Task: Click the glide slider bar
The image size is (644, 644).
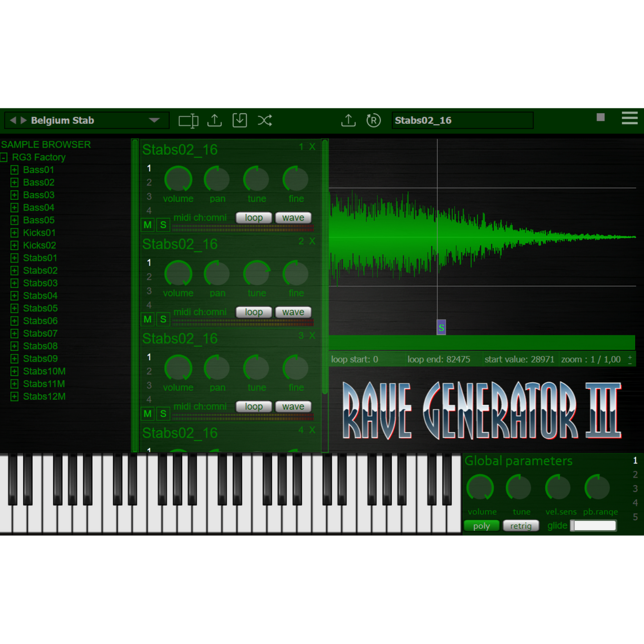Action: (594, 526)
